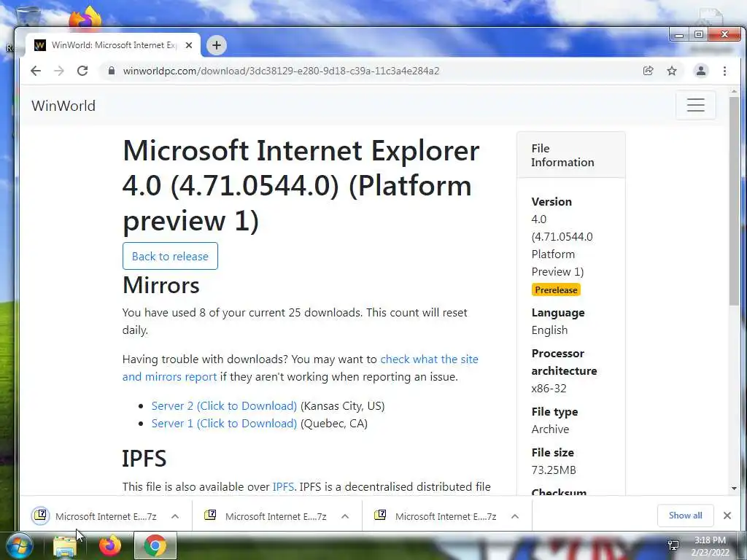
Task: Minimize the Chrome window
Action: 679,35
